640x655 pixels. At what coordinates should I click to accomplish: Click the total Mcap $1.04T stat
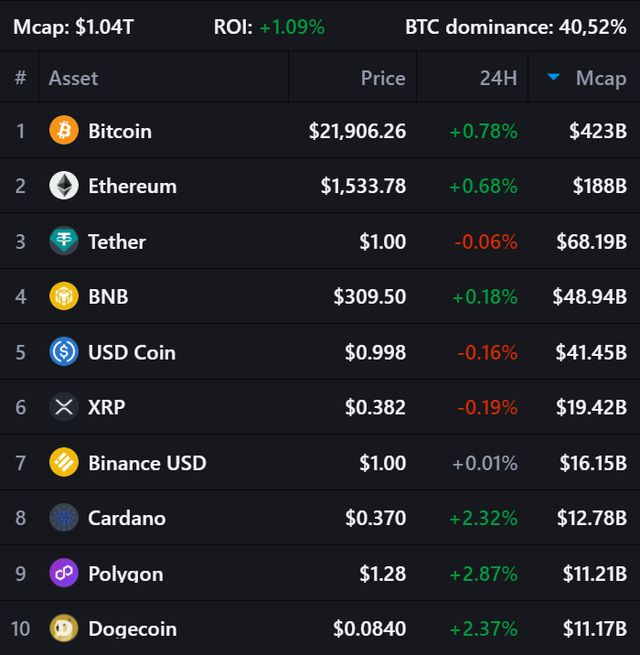(73, 27)
